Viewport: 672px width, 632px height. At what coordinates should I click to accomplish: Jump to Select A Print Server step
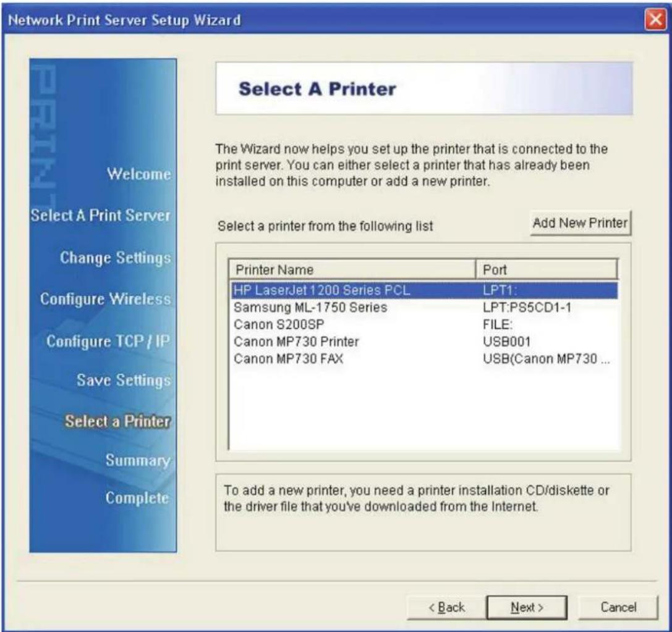click(101, 215)
